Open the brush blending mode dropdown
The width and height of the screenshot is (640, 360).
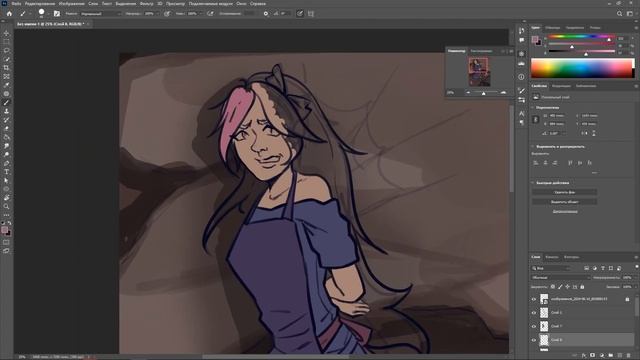101,13
